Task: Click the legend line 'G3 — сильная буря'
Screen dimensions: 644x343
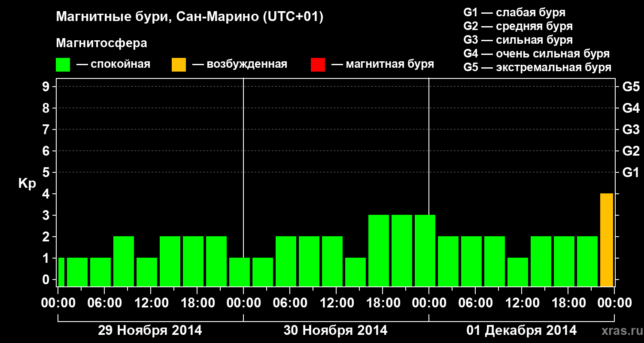Action: coord(518,40)
